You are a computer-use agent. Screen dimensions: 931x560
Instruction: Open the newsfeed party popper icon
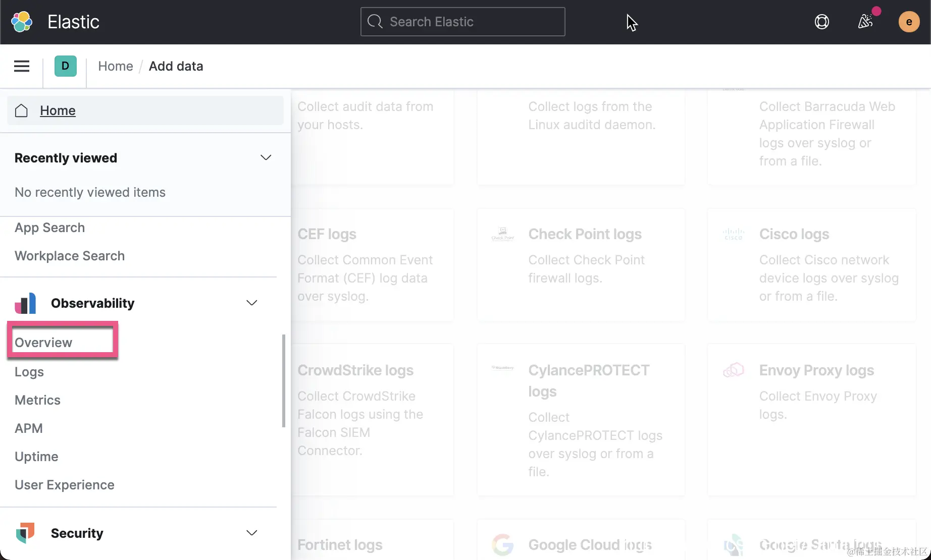pos(865,21)
